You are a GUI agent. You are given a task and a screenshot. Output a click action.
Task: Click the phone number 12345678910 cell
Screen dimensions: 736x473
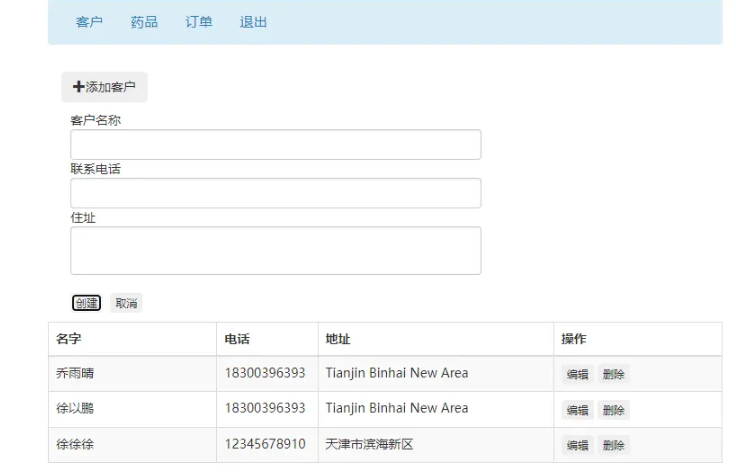point(265,444)
